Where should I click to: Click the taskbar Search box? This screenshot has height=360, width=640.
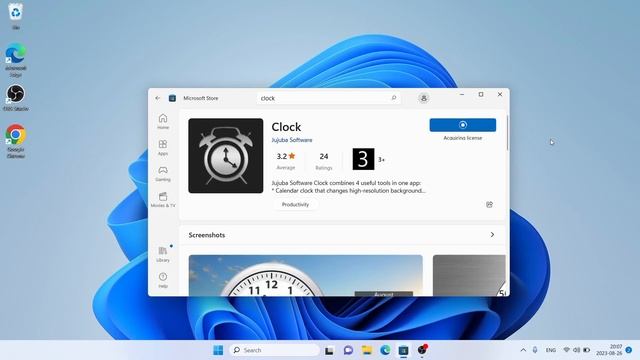[275, 350]
